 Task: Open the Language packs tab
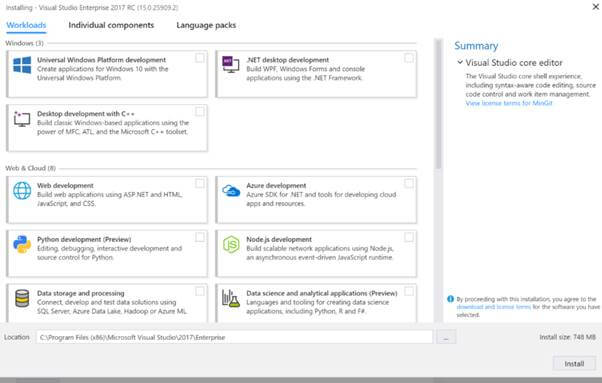click(x=206, y=25)
